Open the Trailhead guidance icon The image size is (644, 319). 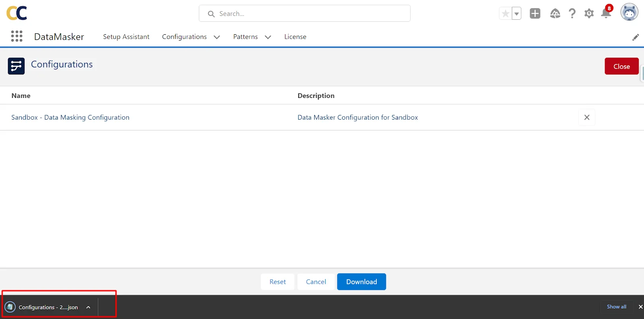tap(555, 13)
